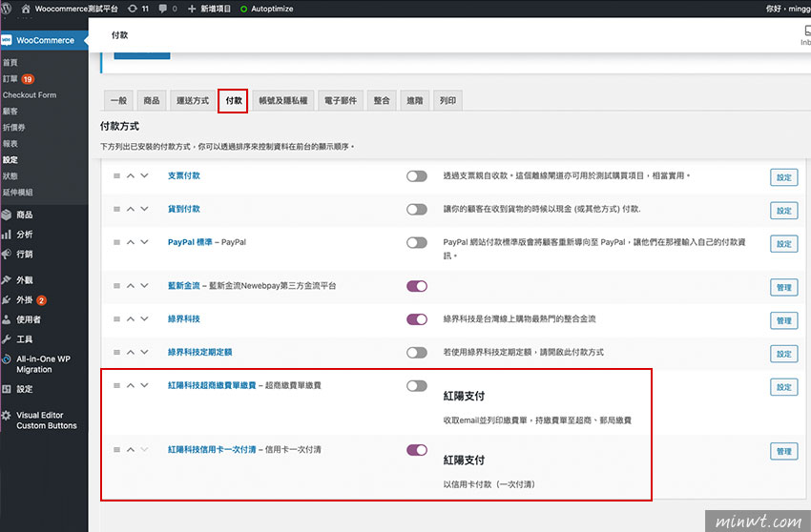This screenshot has width=811, height=532.
Task: Click 設定 button for PayPal 標準
Action: (x=784, y=243)
